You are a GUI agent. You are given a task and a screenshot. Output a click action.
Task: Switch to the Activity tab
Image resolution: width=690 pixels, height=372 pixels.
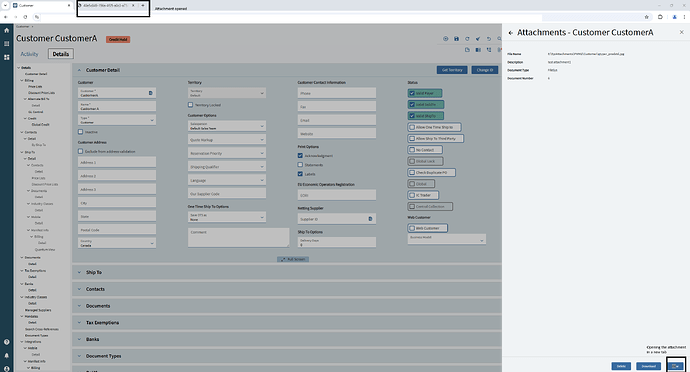click(29, 54)
